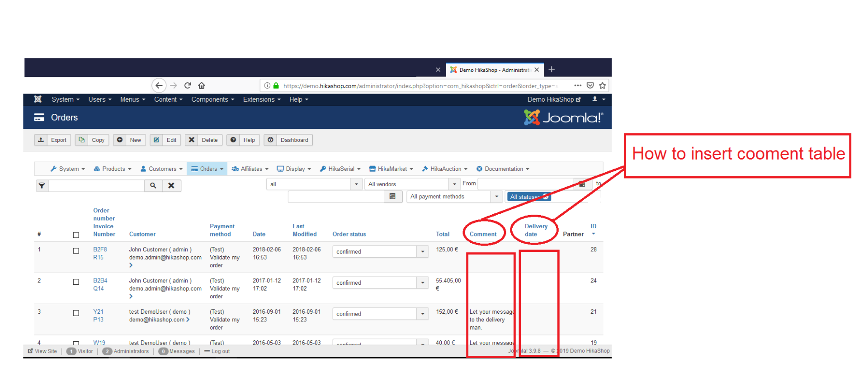Change order status dropdown for order B2B4
Image resolution: width=868 pixels, height=377 pixels.
(x=380, y=283)
